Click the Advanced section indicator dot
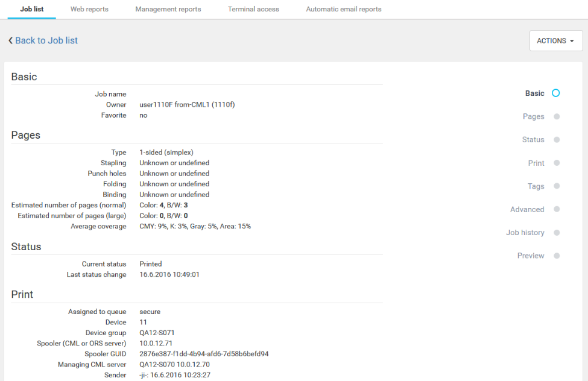The height and width of the screenshot is (381, 588). pos(556,210)
